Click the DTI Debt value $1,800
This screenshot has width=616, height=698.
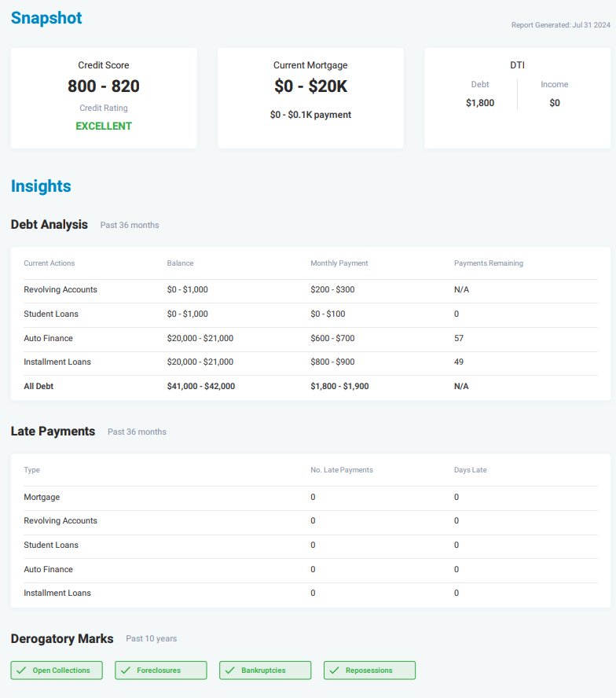(x=480, y=103)
